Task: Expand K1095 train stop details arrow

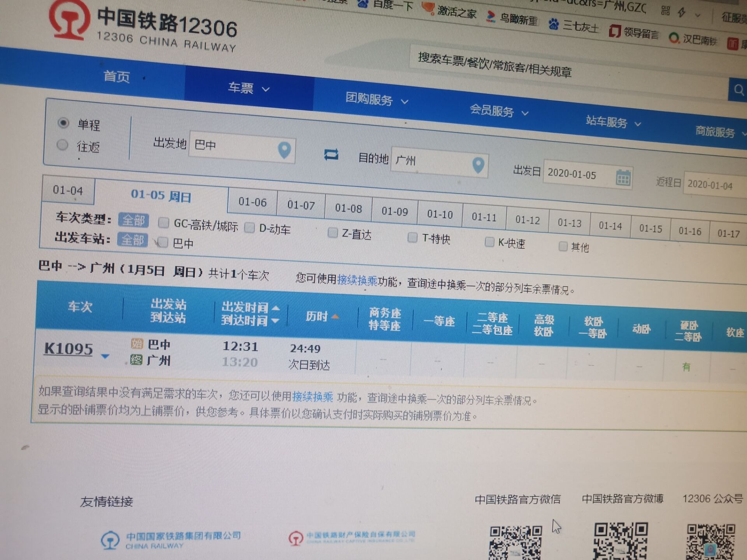Action: (105, 356)
